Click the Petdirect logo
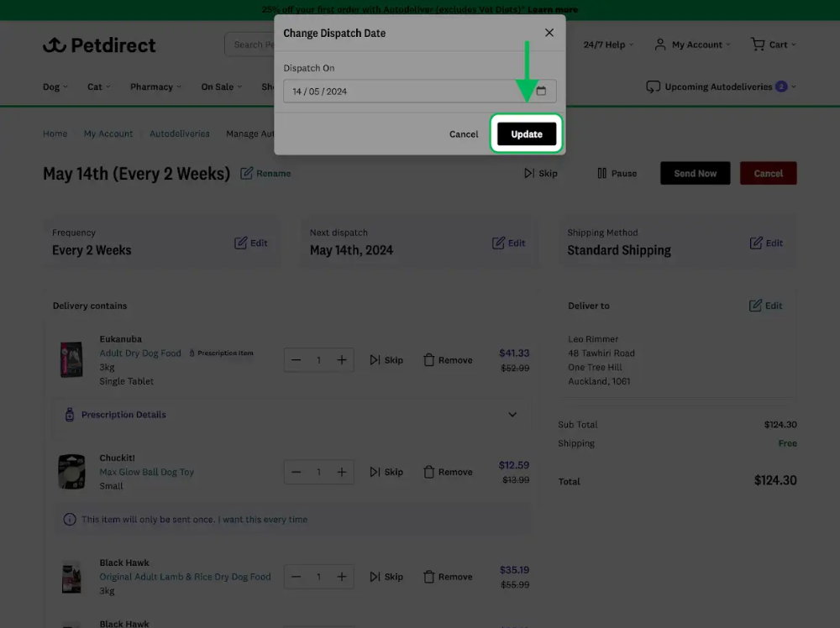The height and width of the screenshot is (628, 840). click(99, 45)
